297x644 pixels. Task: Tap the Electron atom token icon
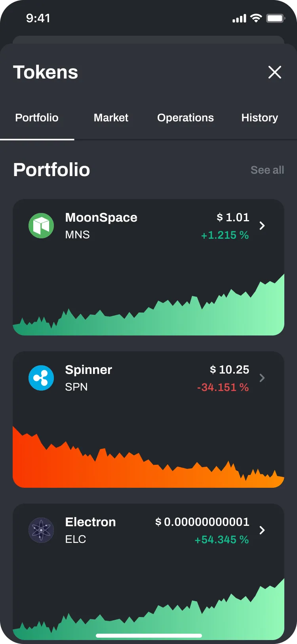point(41,530)
